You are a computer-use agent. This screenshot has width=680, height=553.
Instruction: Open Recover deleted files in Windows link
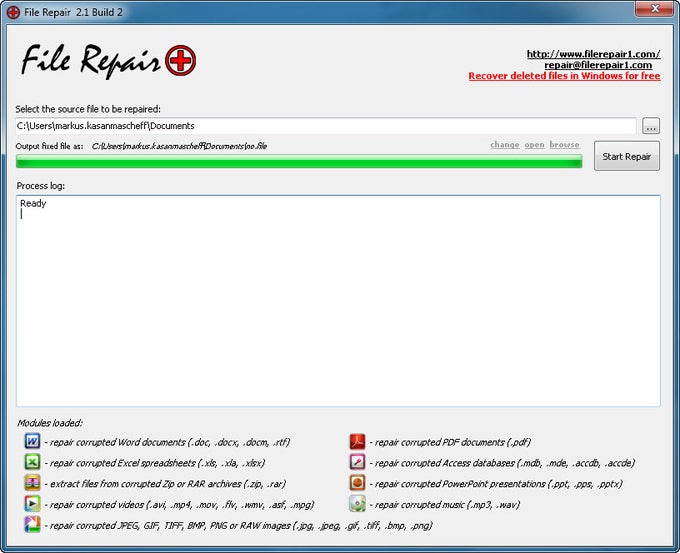(x=564, y=75)
